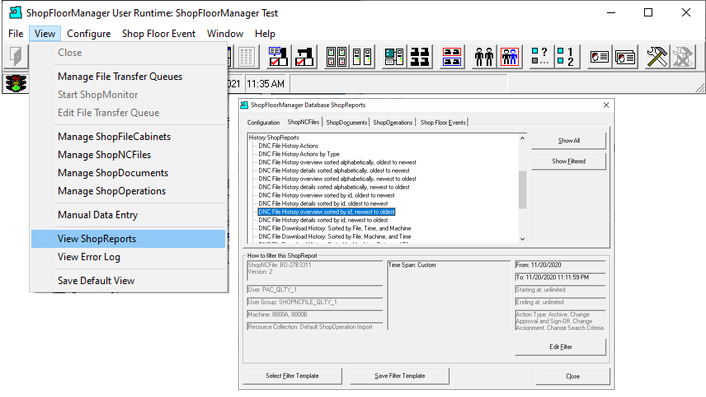Choose Manage ShopDocuments from View menu
This screenshot has height=397, width=706.
pos(128,173)
